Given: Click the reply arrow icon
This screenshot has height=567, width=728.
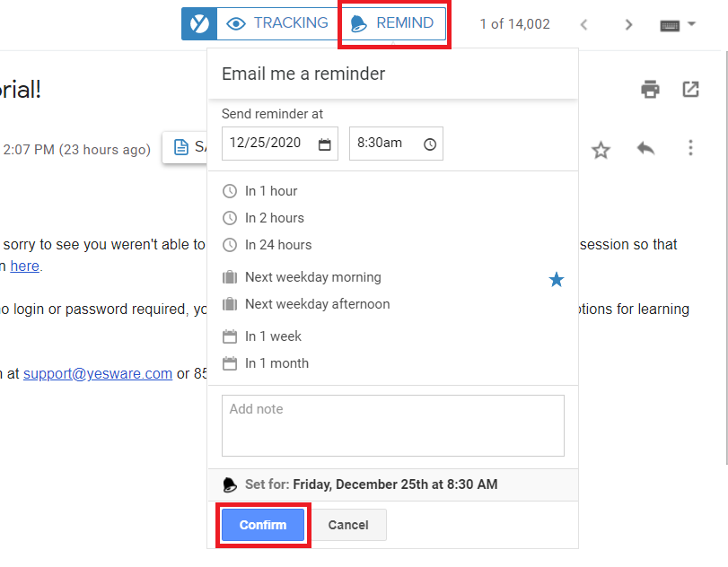Looking at the screenshot, I should point(645,149).
